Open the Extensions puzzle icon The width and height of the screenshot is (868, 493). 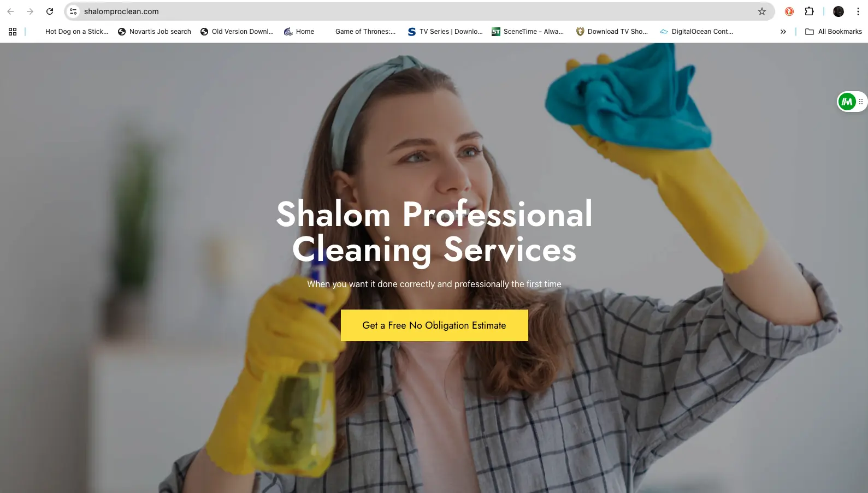(x=810, y=11)
